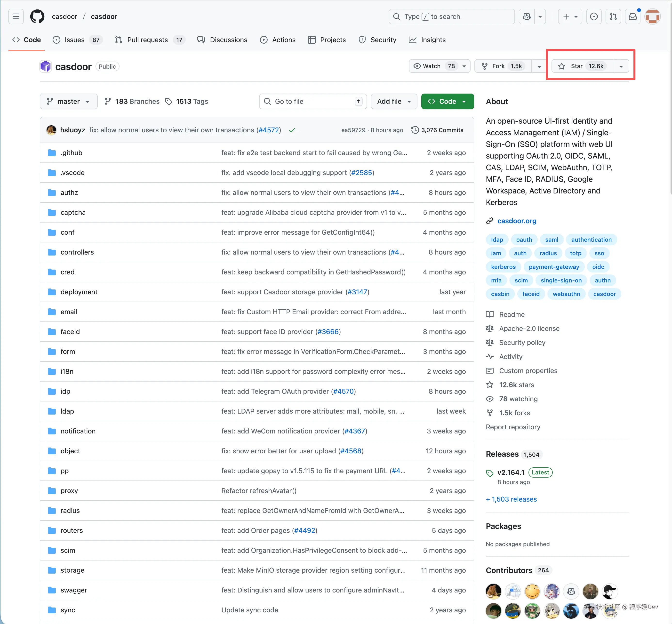Click the green check status mark
Viewport: 672px width, 624px height.
tap(292, 130)
